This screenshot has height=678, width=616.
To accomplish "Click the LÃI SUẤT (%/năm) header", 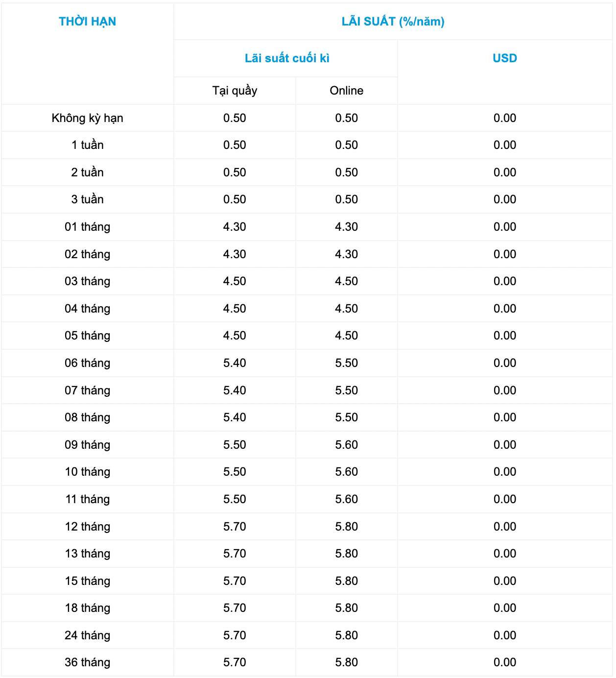I will [393, 22].
